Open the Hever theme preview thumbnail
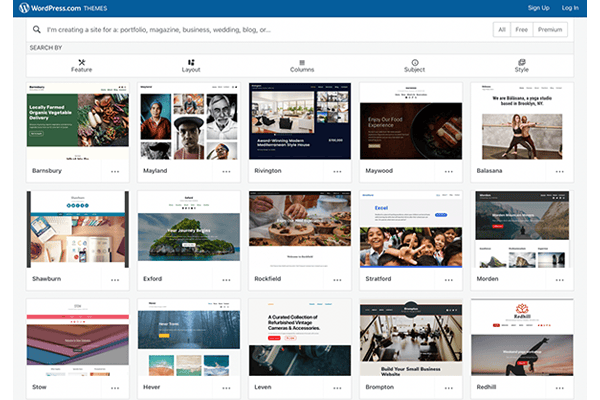Viewport: 600px width, 400px height. point(189,338)
